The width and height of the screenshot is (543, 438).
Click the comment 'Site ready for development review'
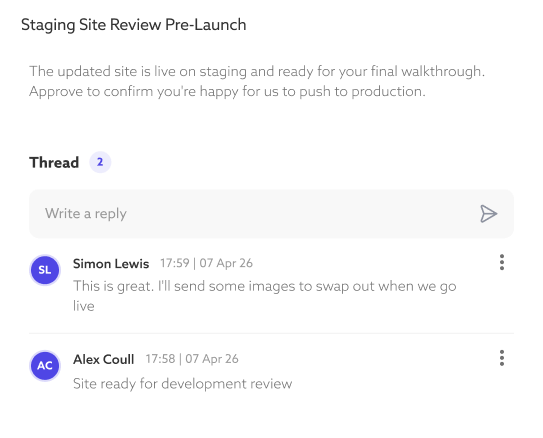[183, 384]
